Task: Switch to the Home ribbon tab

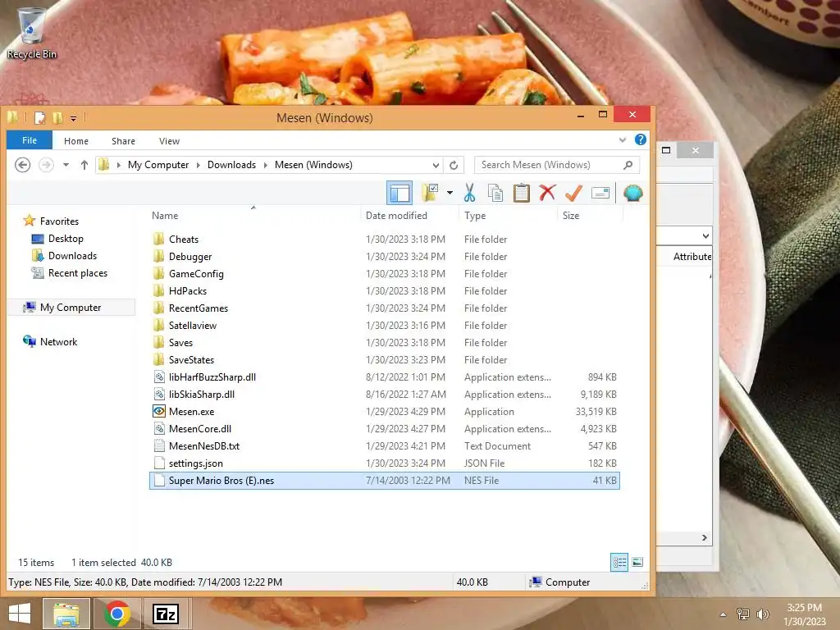Action: coord(76,141)
